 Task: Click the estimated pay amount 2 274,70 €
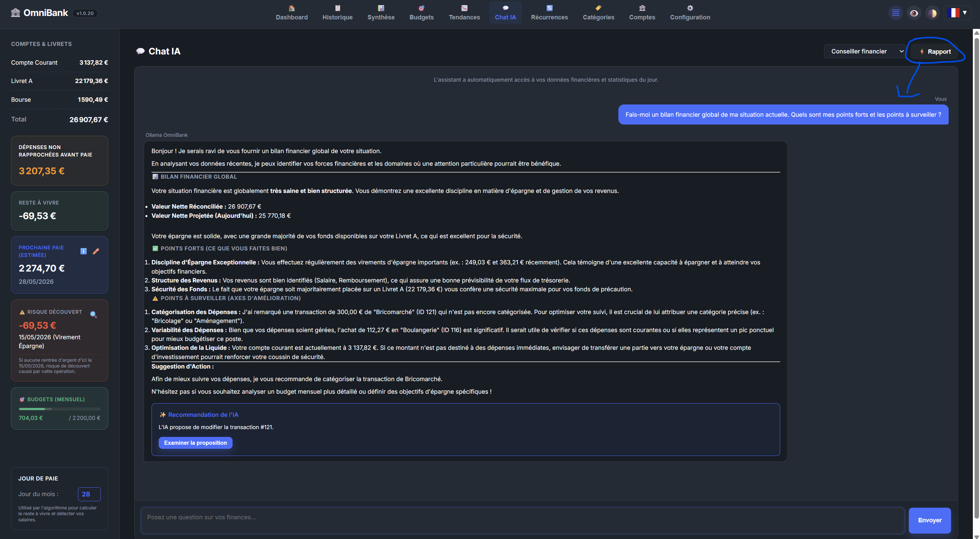pyautogui.click(x=42, y=268)
